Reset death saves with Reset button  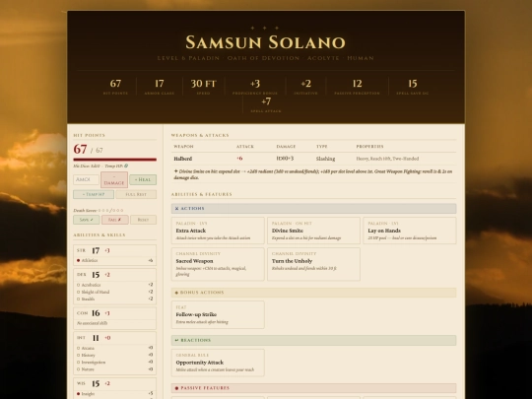tap(143, 220)
